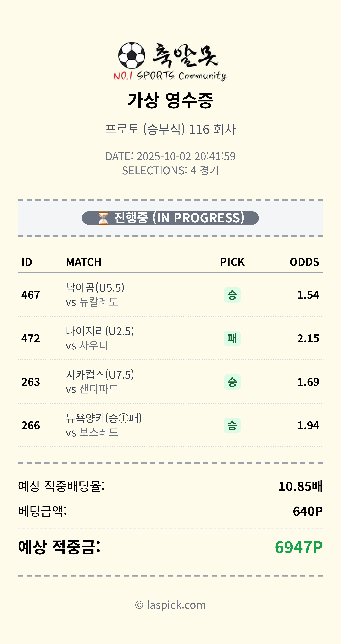Click the 640P betting amount
The height and width of the screenshot is (644, 355).
click(308, 511)
